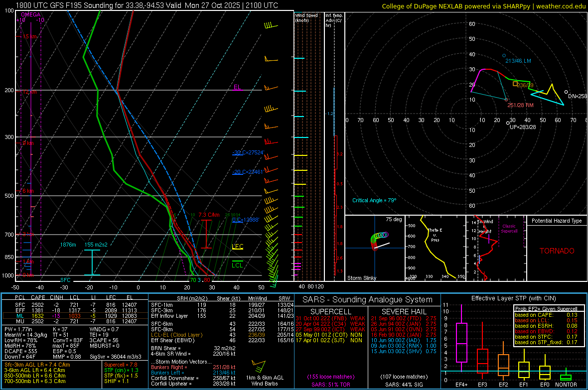Click the 10 Jun 90 00Z (IAD) hail match
This screenshot has width=588, height=390.
click(404, 341)
